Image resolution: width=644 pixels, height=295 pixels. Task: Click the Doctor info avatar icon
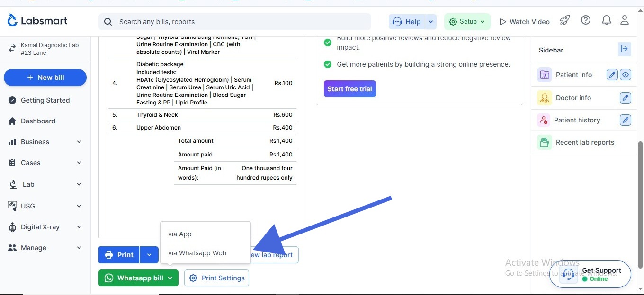[545, 98]
